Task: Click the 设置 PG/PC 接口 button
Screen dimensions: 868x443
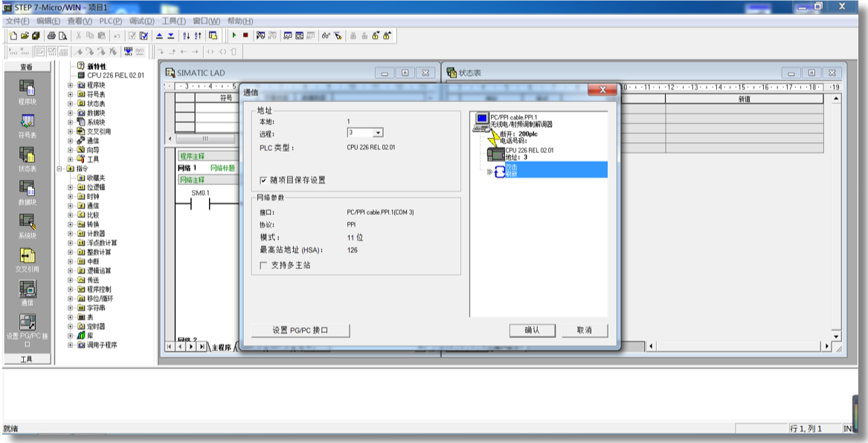Action: click(300, 330)
